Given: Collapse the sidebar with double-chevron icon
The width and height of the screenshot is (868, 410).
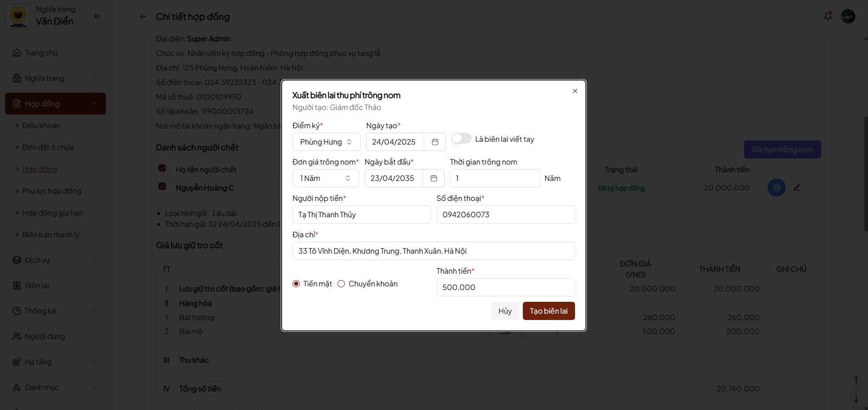Looking at the screenshot, I should coord(97,16).
